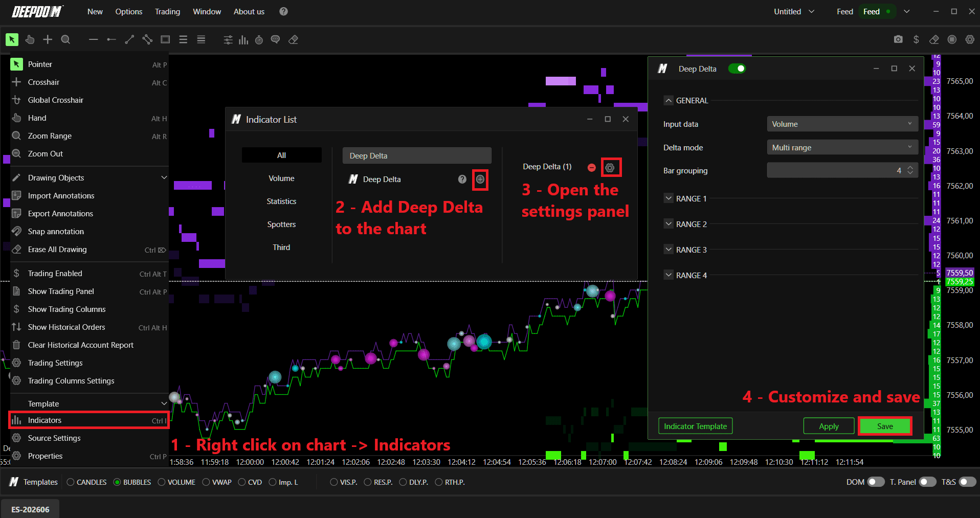Select the CANDLES radio button

[71, 482]
